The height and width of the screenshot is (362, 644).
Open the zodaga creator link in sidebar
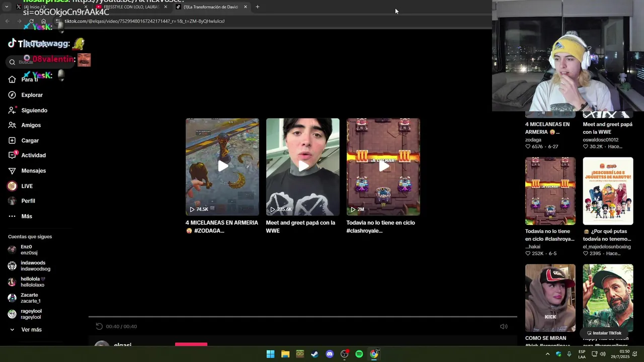pos(533,140)
